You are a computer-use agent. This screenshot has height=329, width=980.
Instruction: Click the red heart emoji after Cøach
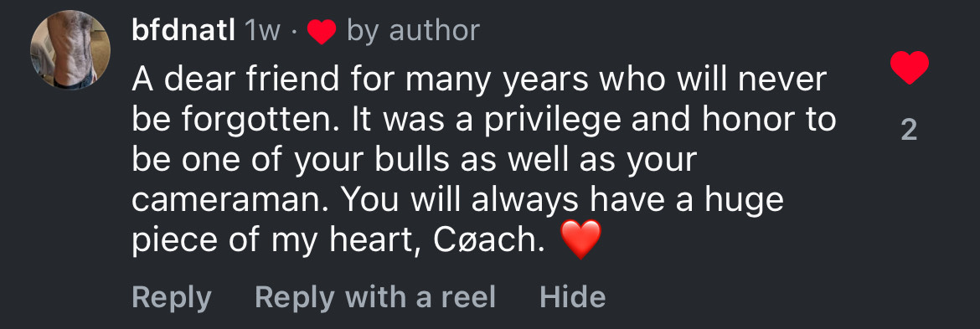581,240
